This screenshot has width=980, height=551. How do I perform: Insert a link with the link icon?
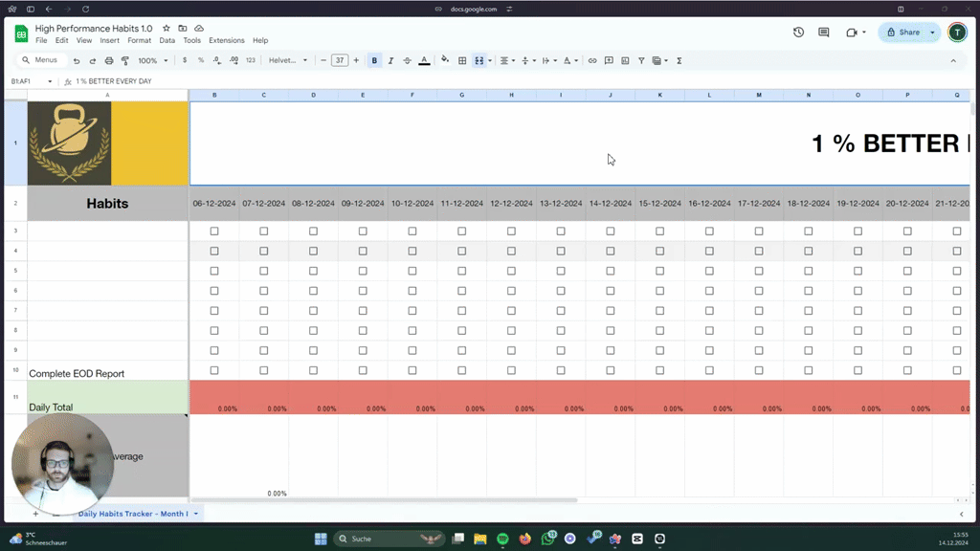point(591,60)
